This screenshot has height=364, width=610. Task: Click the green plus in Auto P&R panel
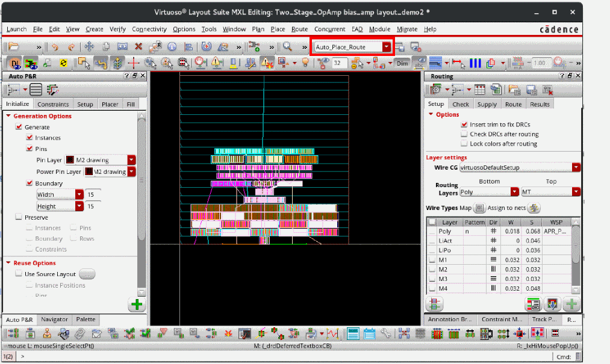pos(137,304)
